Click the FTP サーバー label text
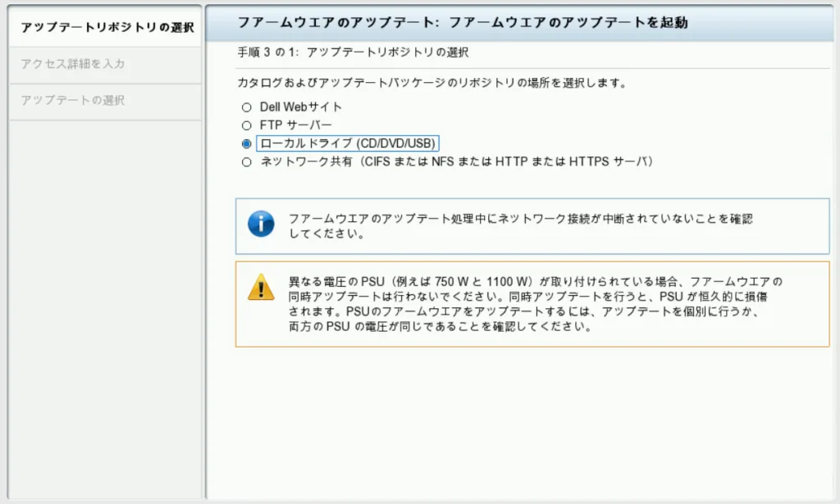The height and width of the screenshot is (504, 840). pyautogui.click(x=296, y=125)
